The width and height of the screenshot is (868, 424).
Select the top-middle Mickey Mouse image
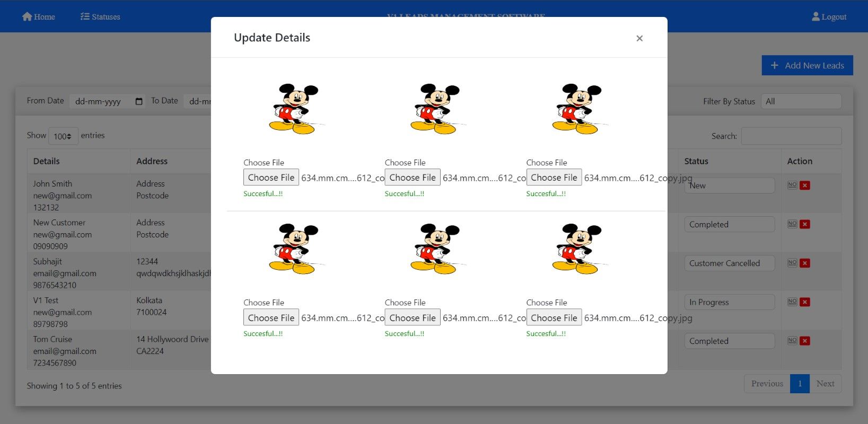point(437,109)
